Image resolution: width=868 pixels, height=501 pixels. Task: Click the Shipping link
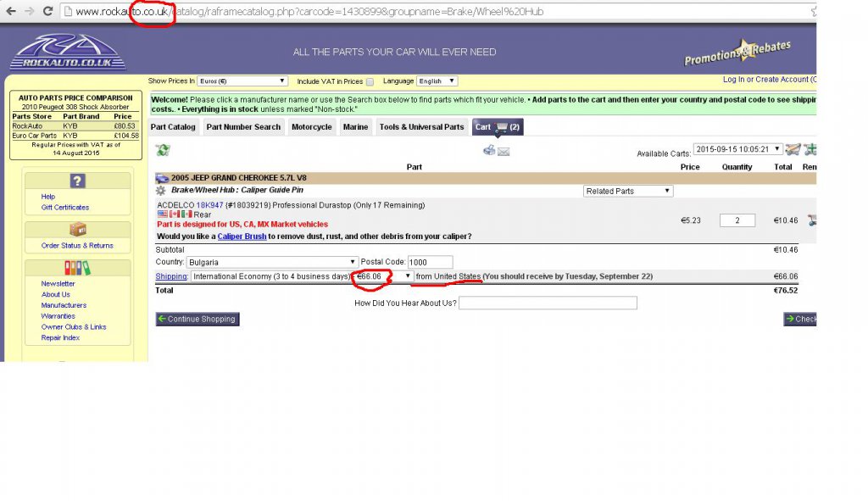(x=171, y=276)
